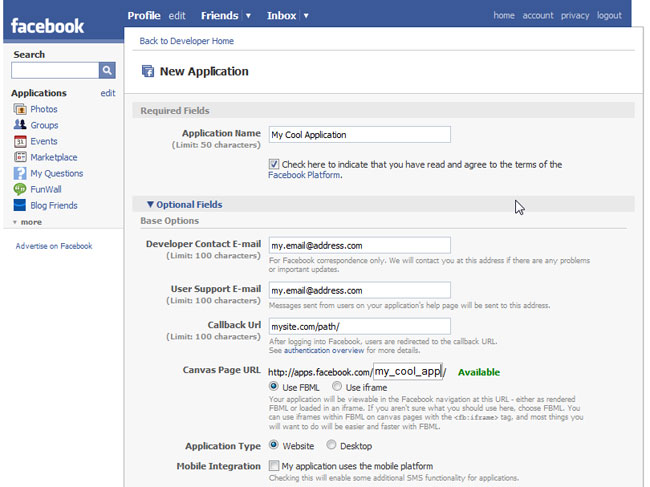This screenshot has width=650, height=487.
Task: Open the Friends dropdown arrow
Action: [x=248, y=16]
